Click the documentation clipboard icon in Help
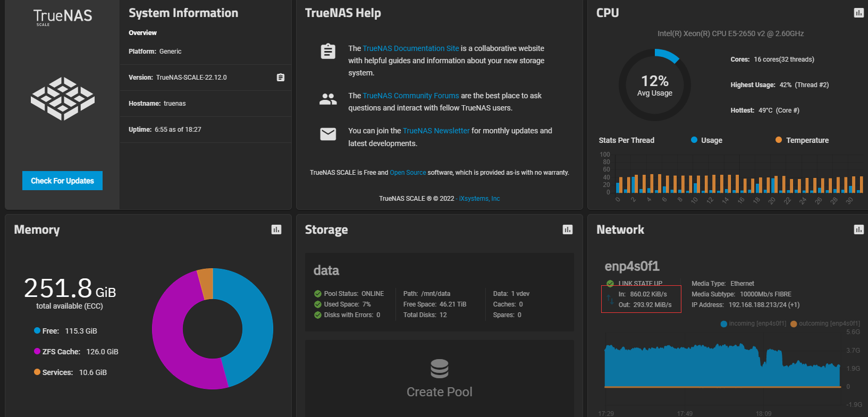868x417 pixels. pos(328,52)
